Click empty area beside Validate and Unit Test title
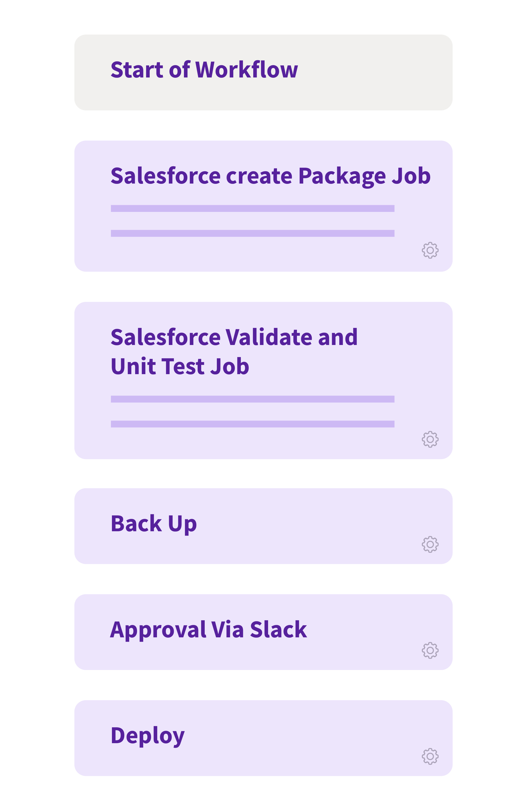Viewport: 527px width, 812px height. pyautogui.click(x=402, y=351)
